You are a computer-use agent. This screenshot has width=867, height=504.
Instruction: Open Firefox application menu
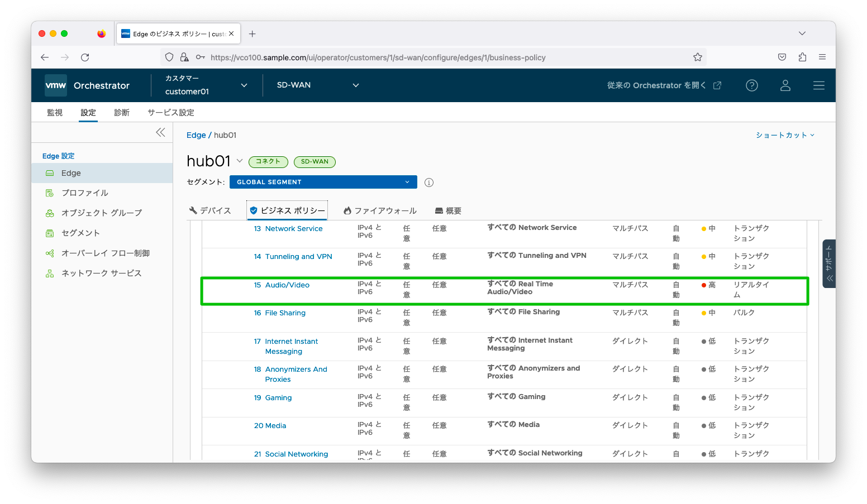(822, 57)
